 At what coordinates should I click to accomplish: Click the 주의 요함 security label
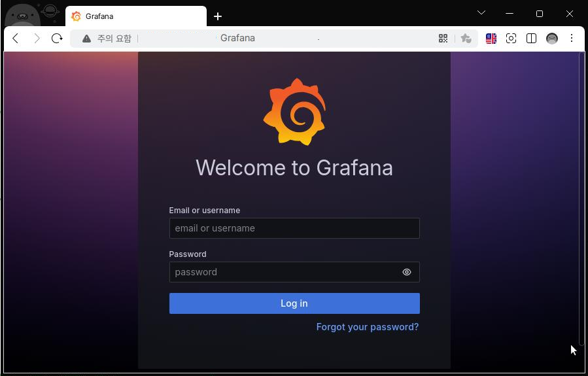(x=114, y=38)
